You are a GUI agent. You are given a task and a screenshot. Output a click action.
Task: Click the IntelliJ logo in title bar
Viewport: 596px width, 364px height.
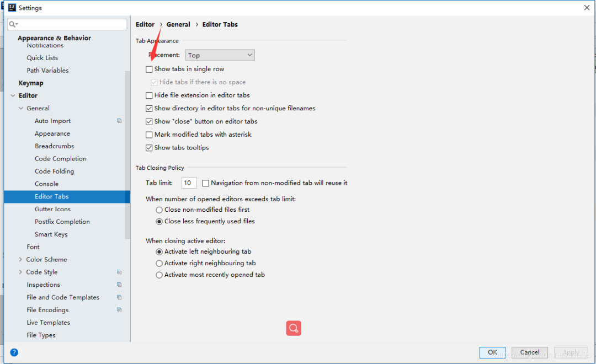(x=12, y=8)
